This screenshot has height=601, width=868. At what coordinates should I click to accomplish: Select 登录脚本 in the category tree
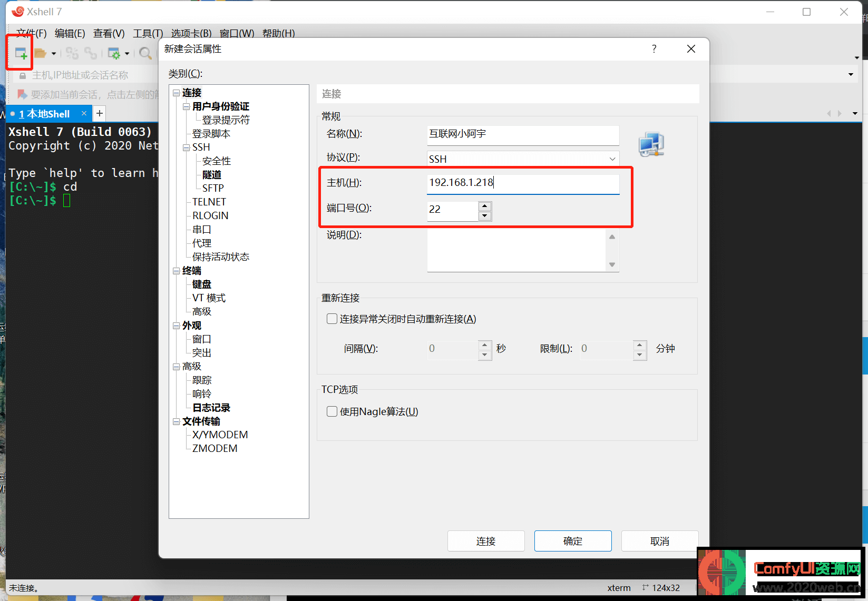click(x=211, y=134)
